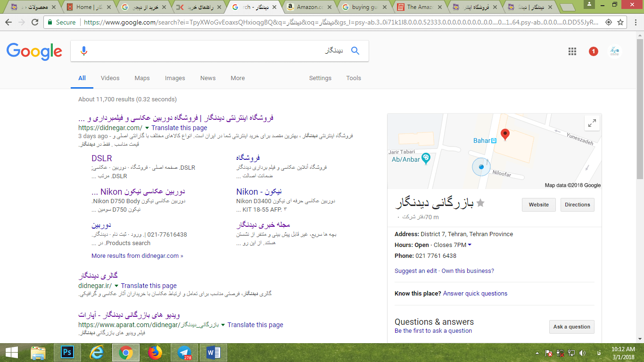The image size is (644, 362).
Task: Click the voice search microphone icon
Action: click(x=84, y=51)
